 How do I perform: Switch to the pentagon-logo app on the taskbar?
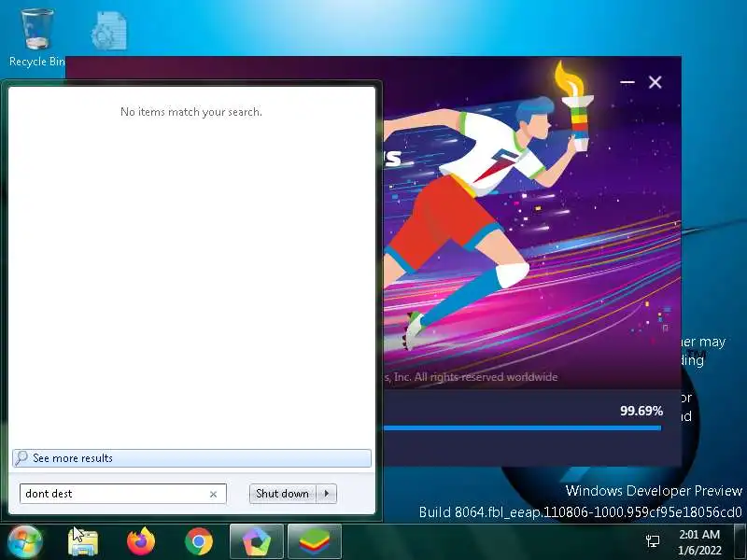256,542
